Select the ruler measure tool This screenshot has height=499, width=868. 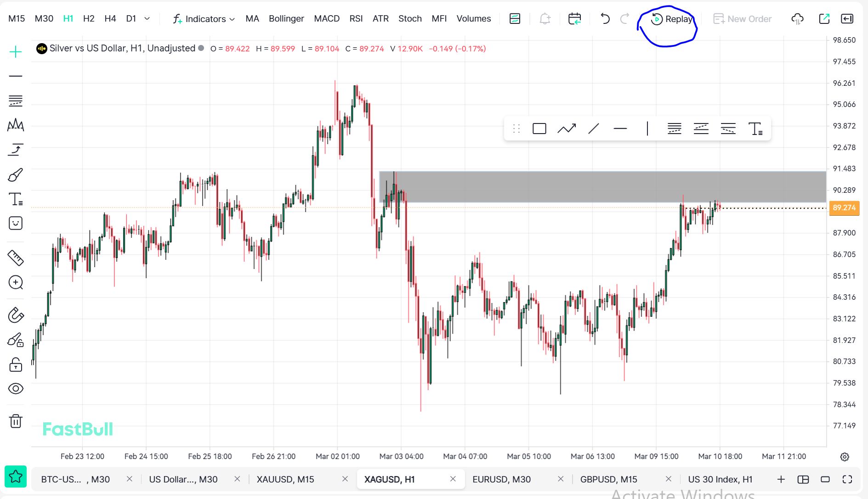(16, 258)
